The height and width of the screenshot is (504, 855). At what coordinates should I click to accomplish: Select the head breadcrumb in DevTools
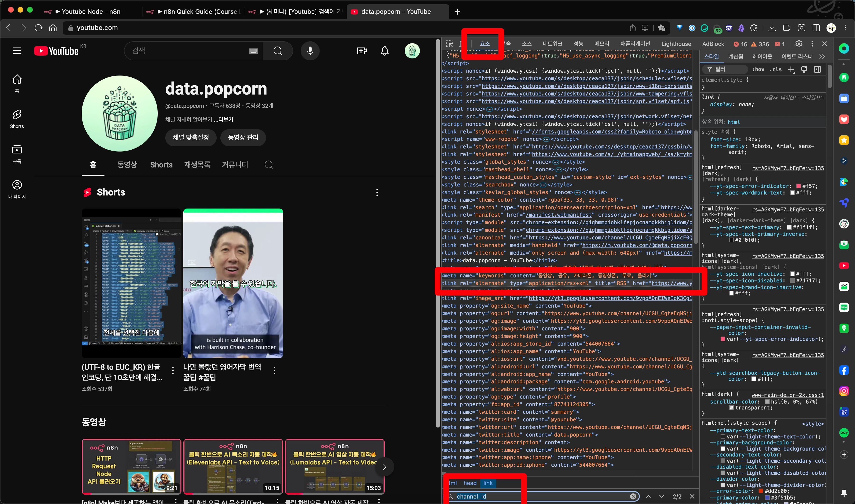[x=470, y=483]
